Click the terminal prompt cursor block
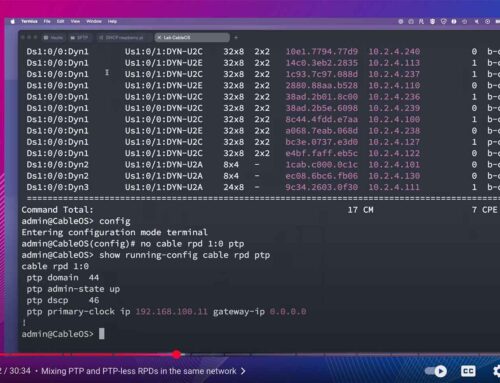Screen dimensions: 500x383 [102, 334]
